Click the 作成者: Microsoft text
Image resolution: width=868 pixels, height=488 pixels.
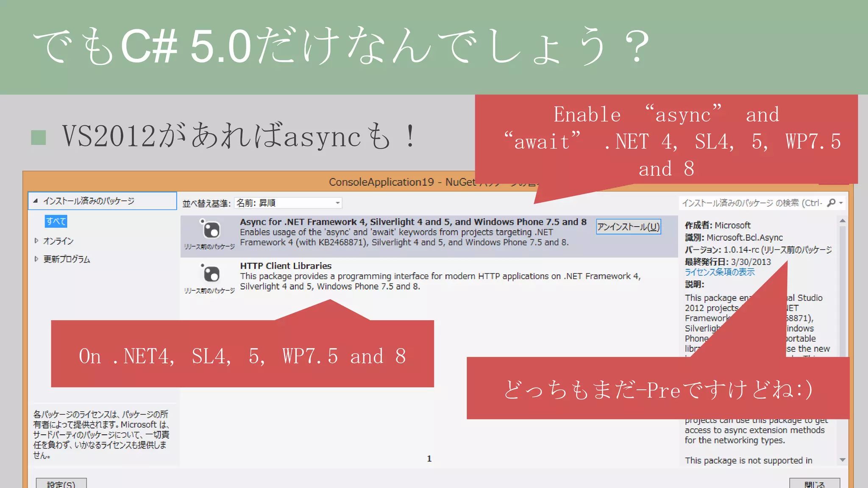click(x=718, y=225)
